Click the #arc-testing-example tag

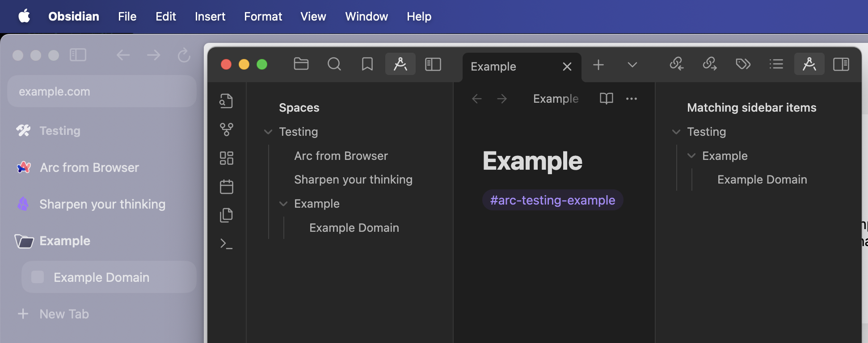[552, 200]
